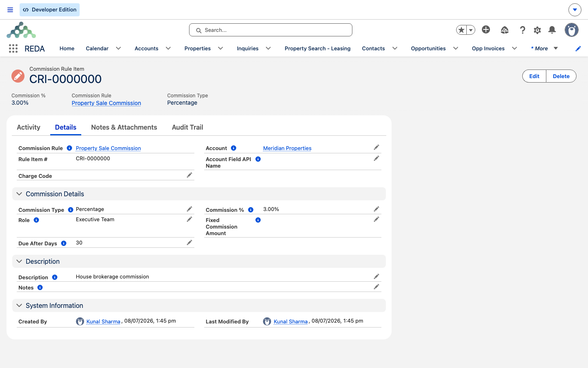Open the Meridian Properties account link

pos(287,148)
